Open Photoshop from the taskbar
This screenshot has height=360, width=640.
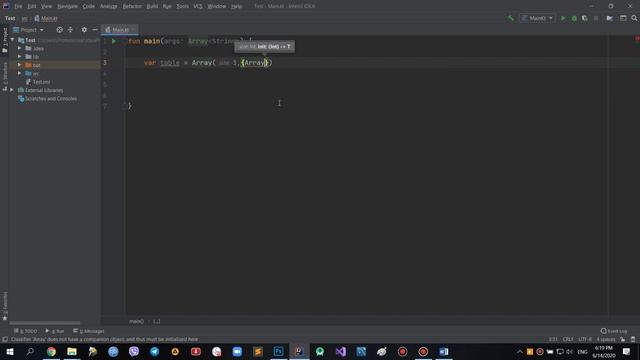click(x=278, y=351)
